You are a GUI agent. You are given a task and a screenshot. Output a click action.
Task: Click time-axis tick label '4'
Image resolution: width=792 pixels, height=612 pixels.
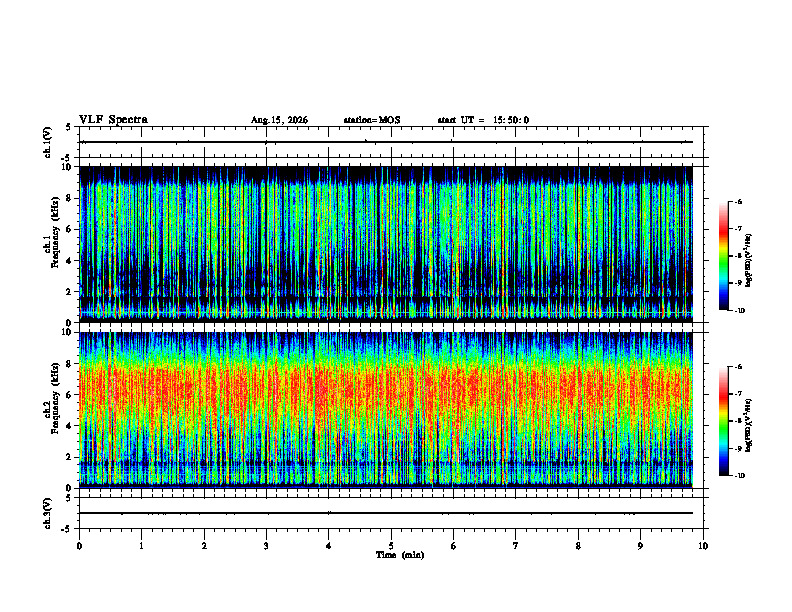329,546
